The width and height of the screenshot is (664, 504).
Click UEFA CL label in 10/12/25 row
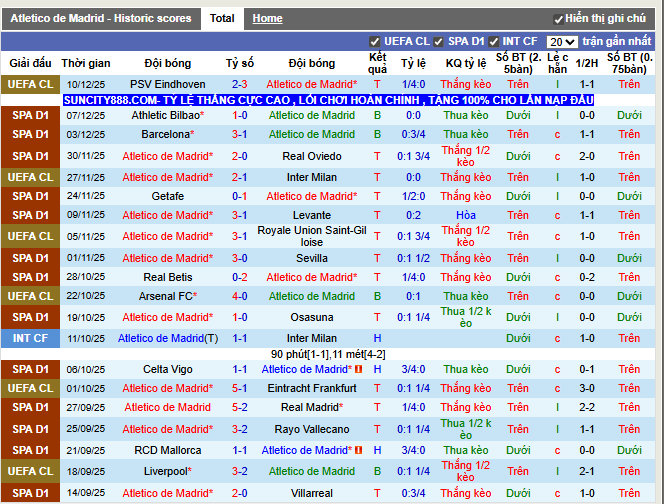pos(30,84)
